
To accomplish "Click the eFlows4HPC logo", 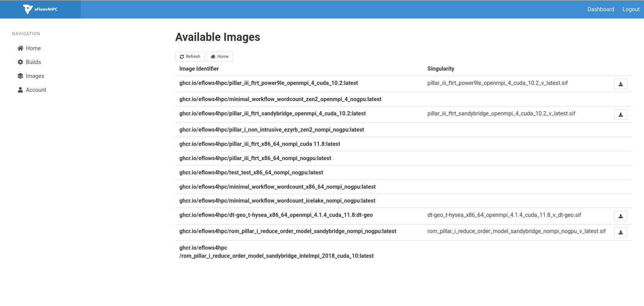I will [40, 9].
